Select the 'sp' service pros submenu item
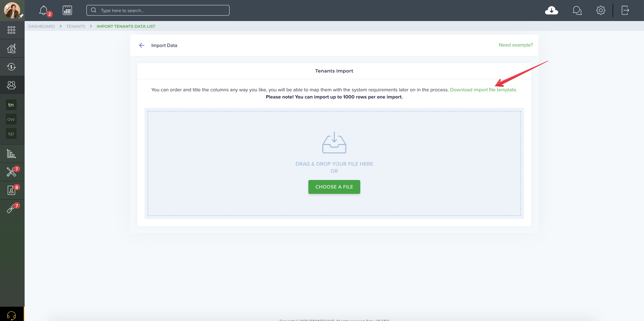The width and height of the screenshot is (644, 321). [11, 133]
